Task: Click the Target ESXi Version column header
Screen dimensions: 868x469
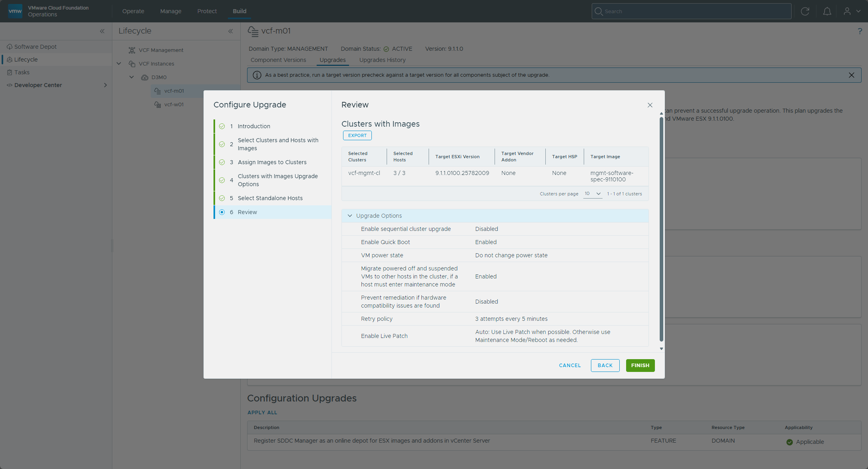Action: 457,157
